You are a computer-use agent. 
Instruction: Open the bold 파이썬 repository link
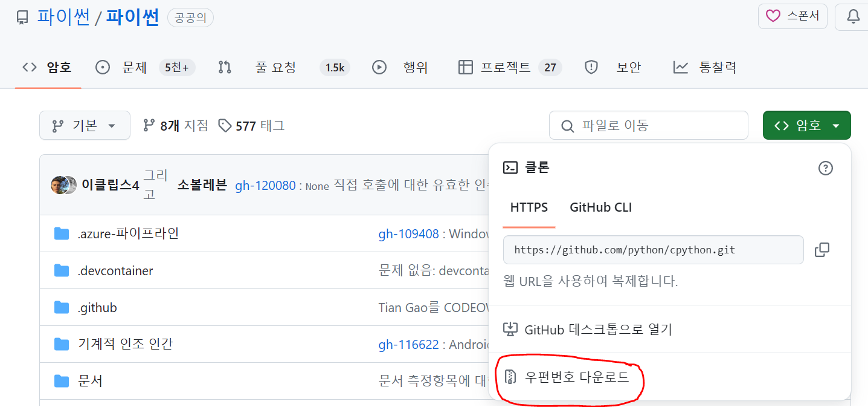click(132, 17)
